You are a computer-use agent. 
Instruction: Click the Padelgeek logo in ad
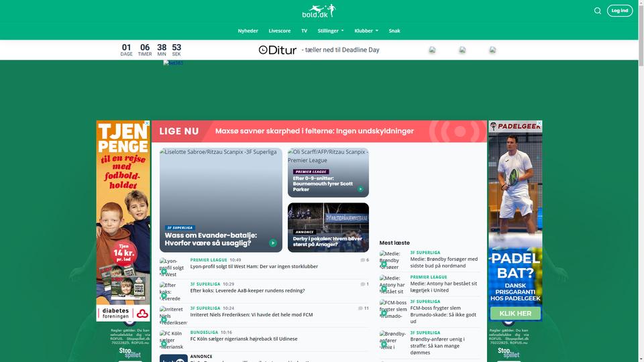pos(515,127)
